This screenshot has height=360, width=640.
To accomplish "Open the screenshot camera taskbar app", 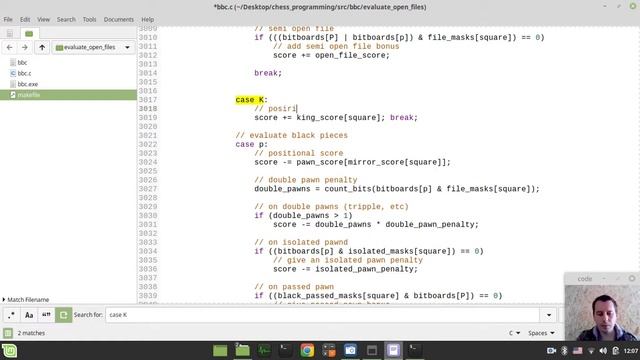I will 350,351.
